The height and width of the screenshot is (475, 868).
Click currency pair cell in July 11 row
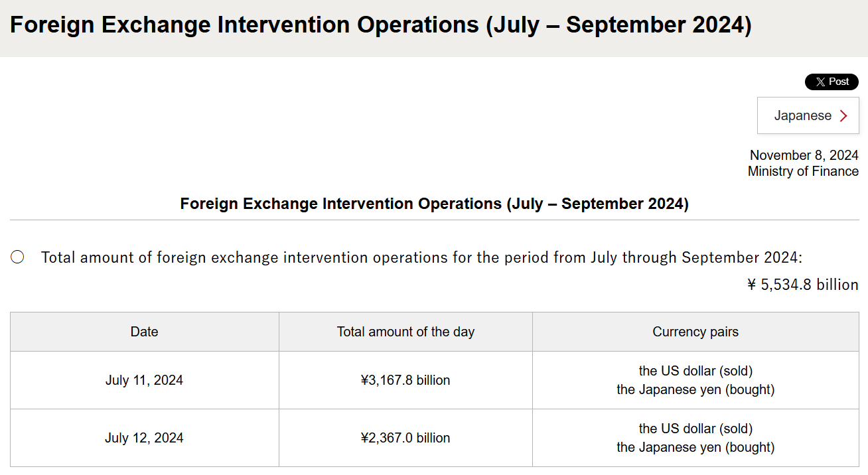695,380
